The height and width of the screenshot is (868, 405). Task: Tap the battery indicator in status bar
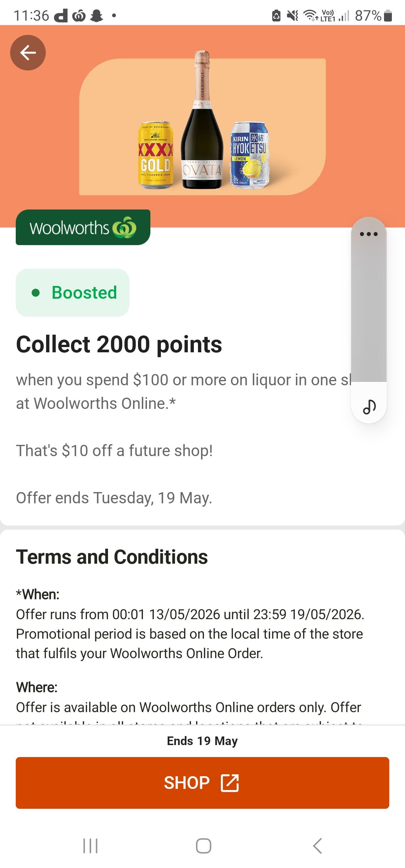388,16
